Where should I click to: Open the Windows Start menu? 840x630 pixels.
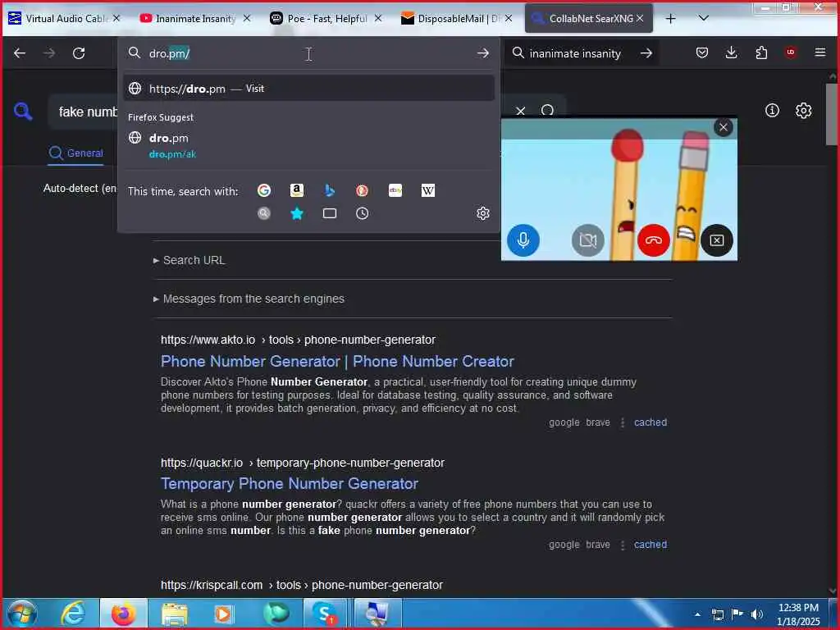(22, 614)
